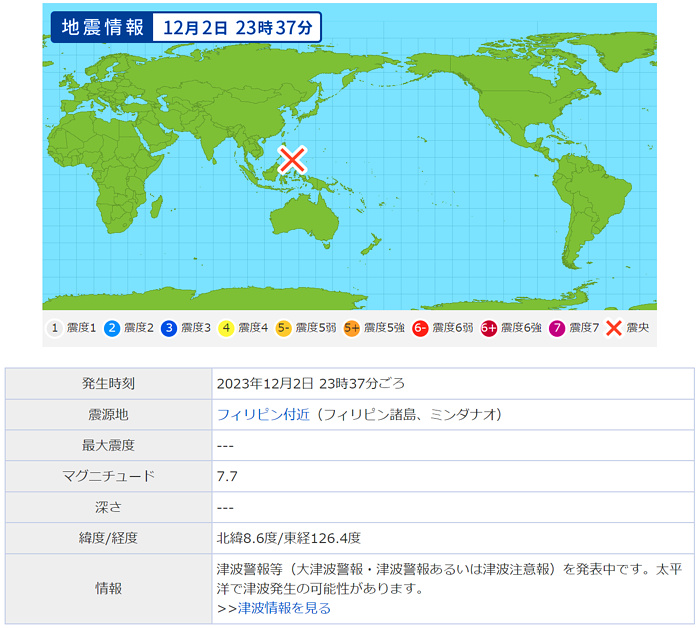Click the purple 震度7 legend icon
The width and height of the screenshot is (700, 628).
pos(557,329)
